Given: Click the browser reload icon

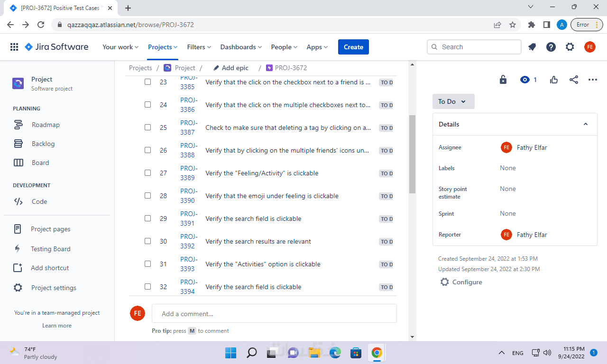Looking at the screenshot, I should (41, 25).
